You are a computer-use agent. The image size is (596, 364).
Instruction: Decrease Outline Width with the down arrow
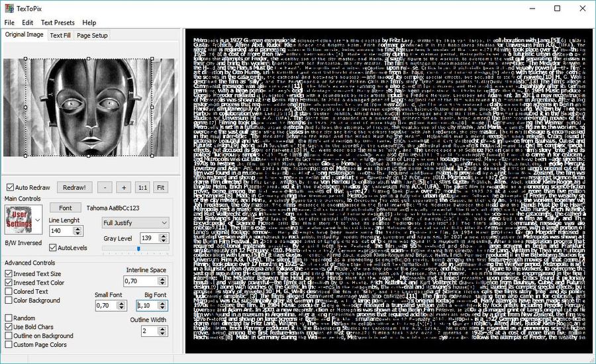coord(162,333)
